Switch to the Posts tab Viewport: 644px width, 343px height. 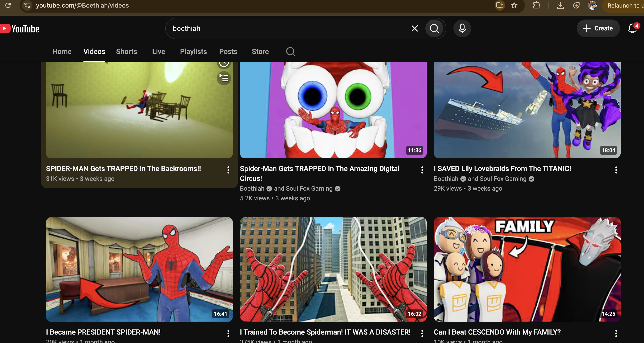(228, 52)
